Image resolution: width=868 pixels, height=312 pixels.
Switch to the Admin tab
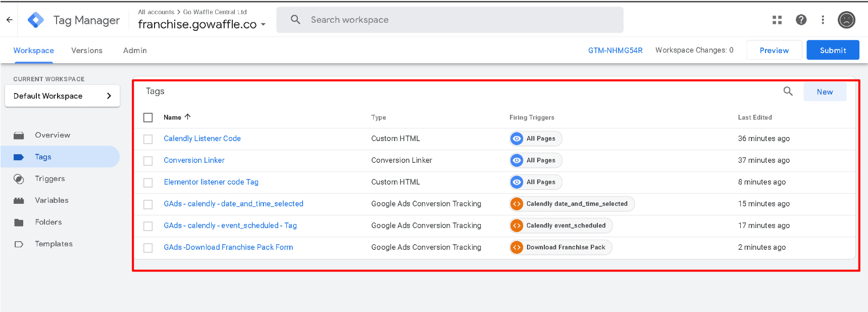click(135, 51)
